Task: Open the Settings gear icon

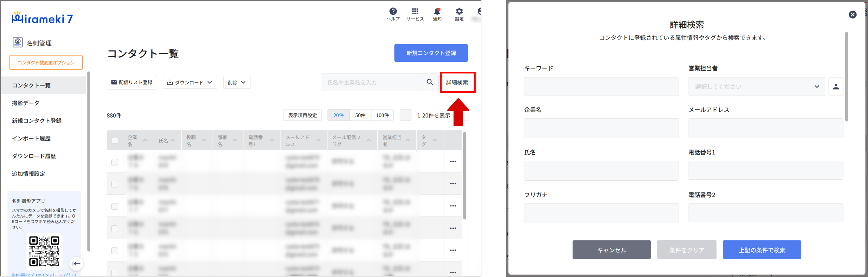Action: click(x=459, y=11)
